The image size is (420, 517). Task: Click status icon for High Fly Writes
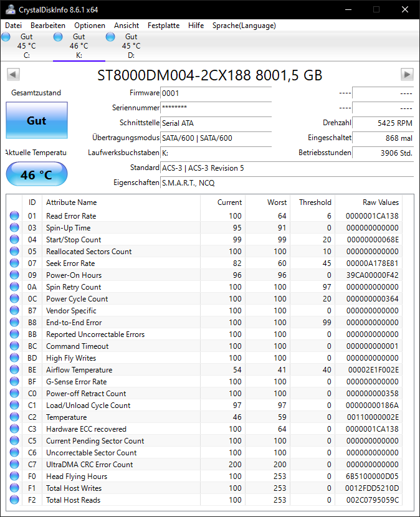point(14,358)
